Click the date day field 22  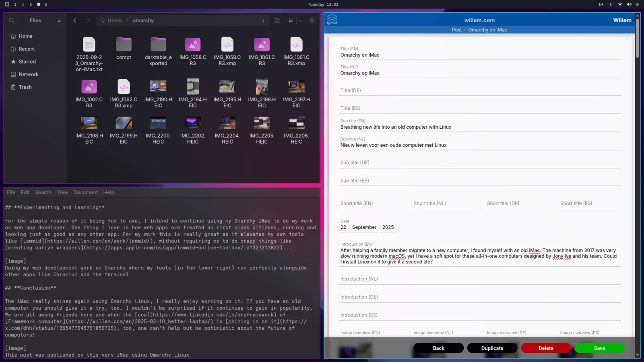[x=343, y=227]
